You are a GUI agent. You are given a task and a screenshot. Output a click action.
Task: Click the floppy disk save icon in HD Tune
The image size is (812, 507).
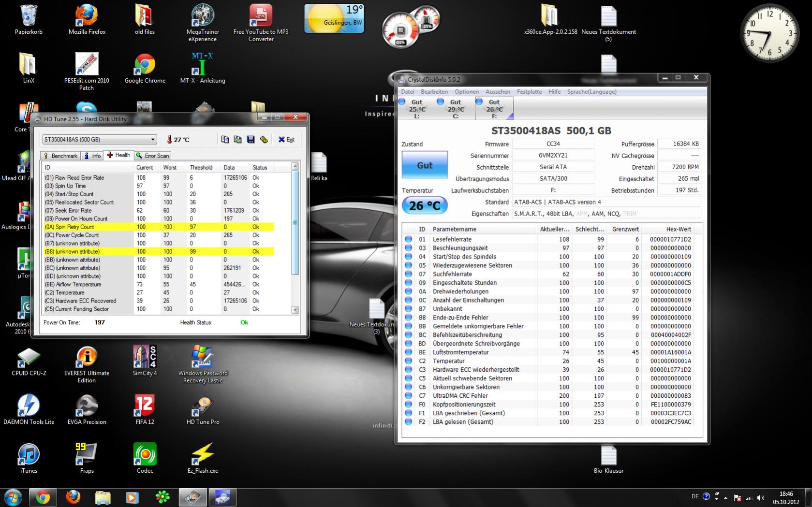[251, 139]
